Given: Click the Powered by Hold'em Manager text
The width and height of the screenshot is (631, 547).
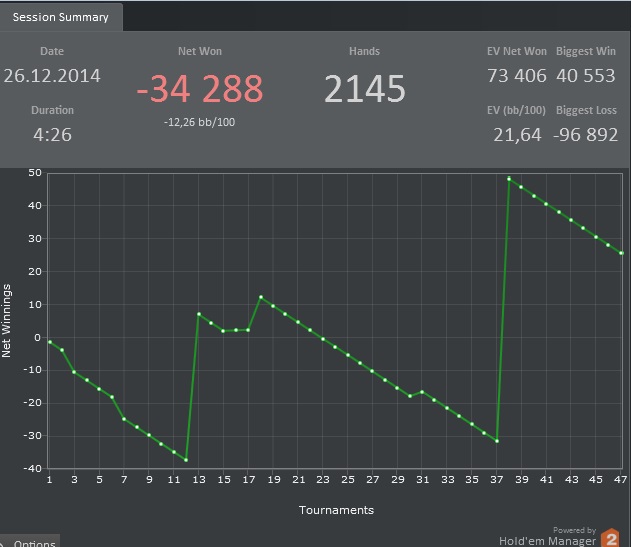Looking at the screenshot, I should pos(549,536).
